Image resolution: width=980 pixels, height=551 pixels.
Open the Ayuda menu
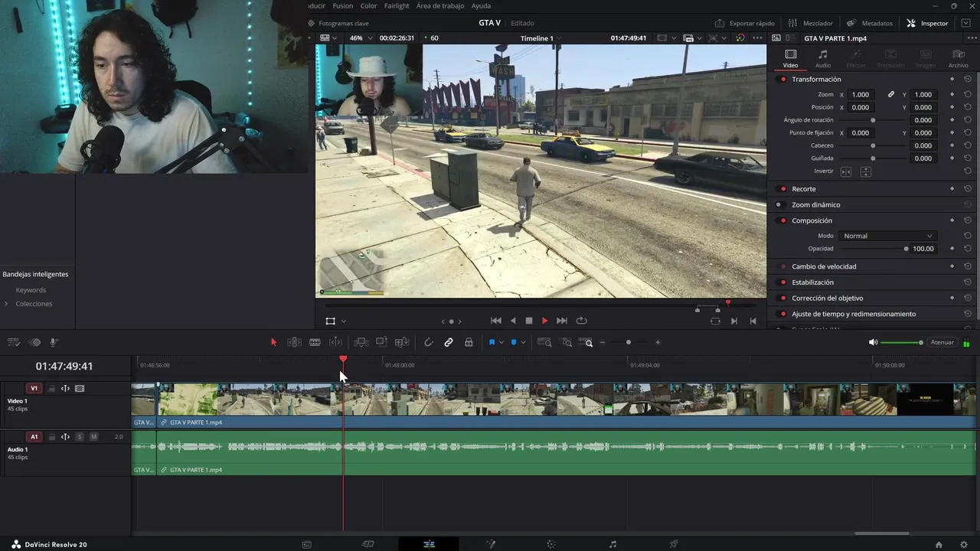tap(481, 6)
